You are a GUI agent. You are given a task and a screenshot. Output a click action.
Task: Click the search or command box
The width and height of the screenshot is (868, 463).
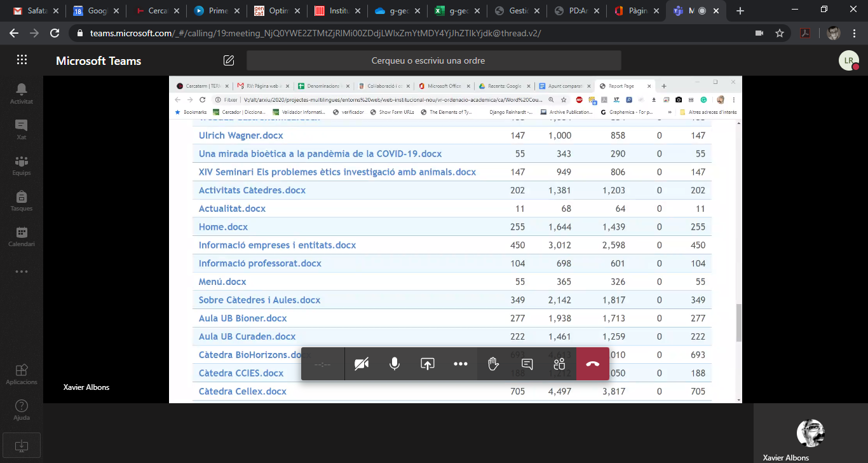(x=433, y=60)
